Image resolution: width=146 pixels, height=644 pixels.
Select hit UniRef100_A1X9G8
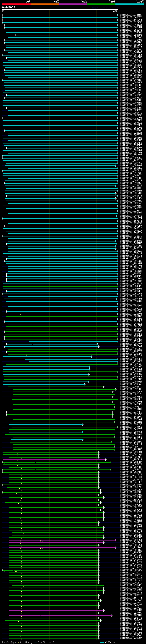131,548
